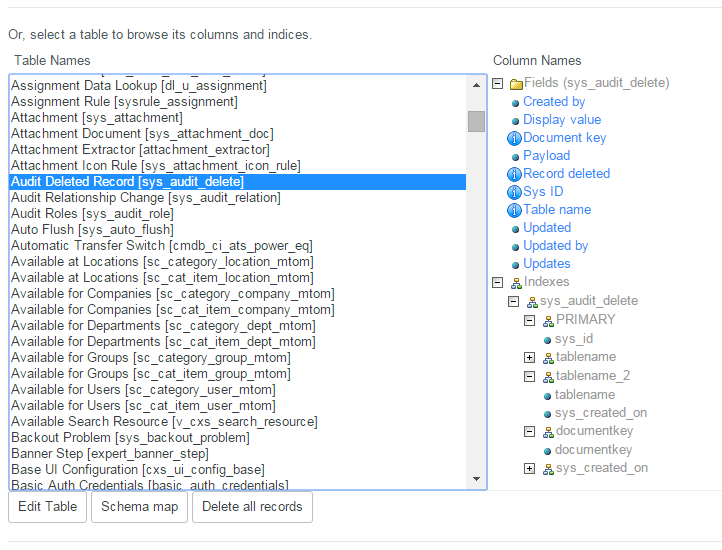Select Assignment Rule [sysrule_assignment]
722x550 pixels.
click(x=238, y=101)
